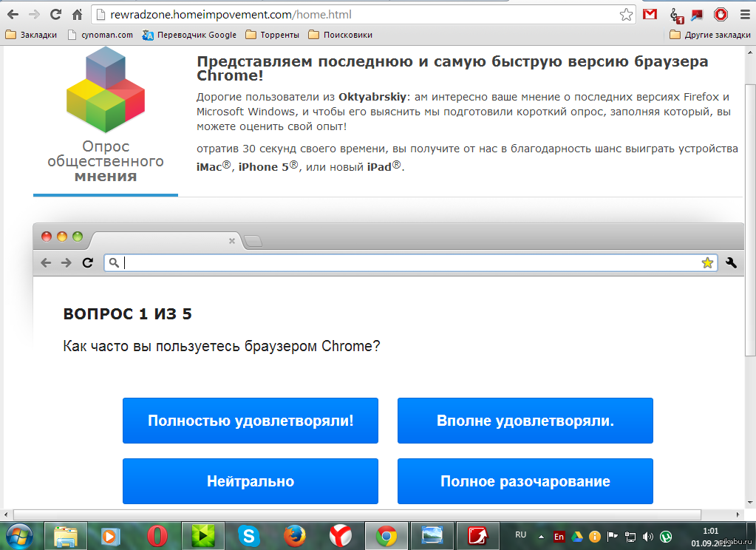This screenshot has width=756, height=550.
Task: Go to the Home page icon
Action: [x=77, y=14]
